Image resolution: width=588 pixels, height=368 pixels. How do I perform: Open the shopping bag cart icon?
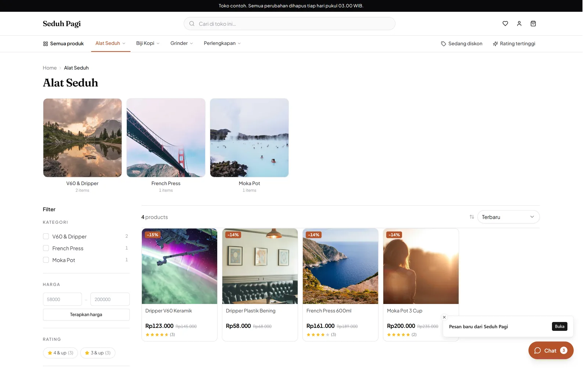pos(533,24)
